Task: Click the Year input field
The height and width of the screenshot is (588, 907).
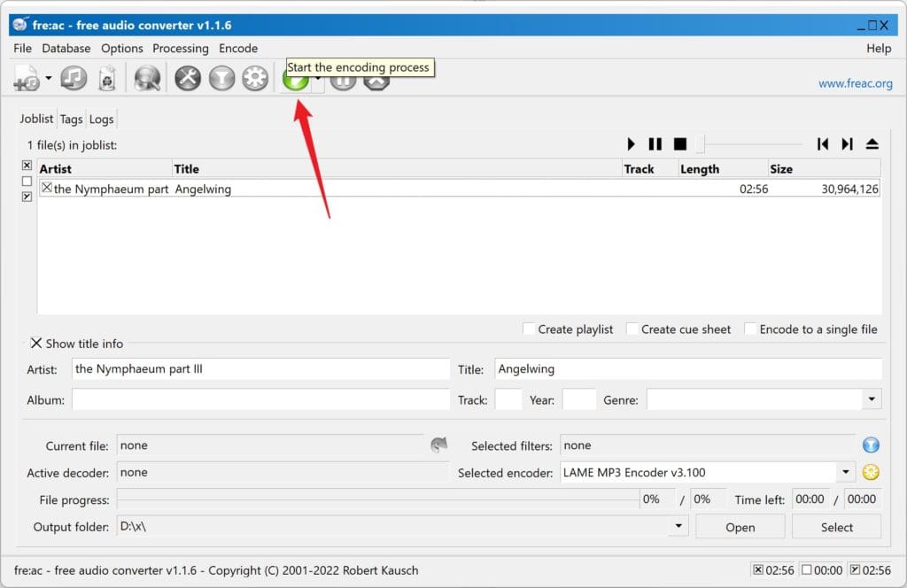Action: click(579, 399)
